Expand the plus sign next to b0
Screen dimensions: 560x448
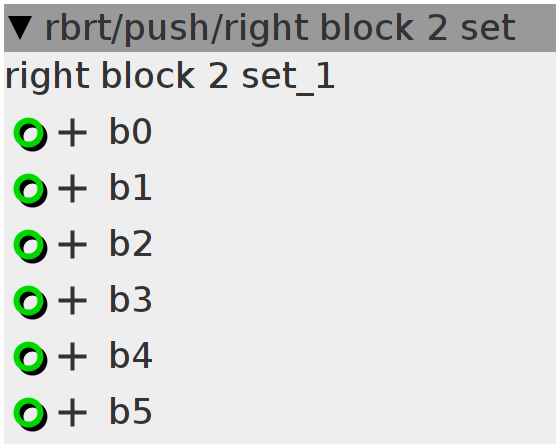click(x=72, y=133)
